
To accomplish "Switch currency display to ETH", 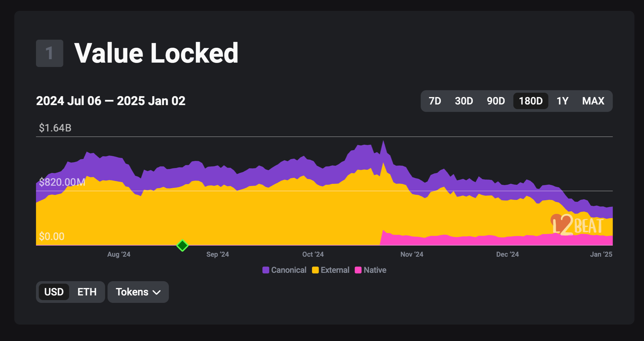I will (87, 292).
